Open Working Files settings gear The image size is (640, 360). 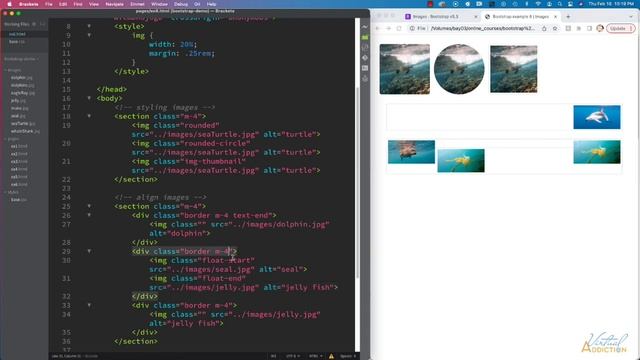(x=34, y=24)
